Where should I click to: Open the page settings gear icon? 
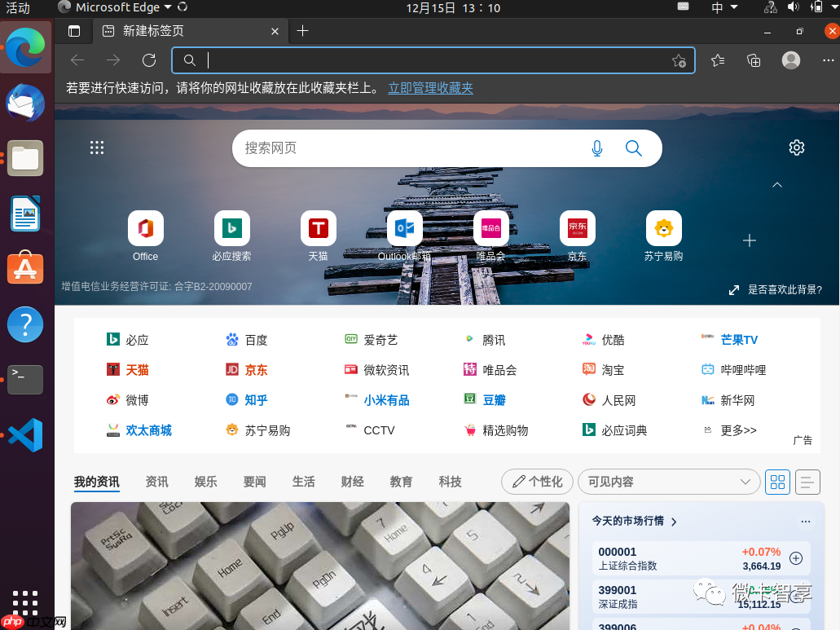(x=796, y=148)
